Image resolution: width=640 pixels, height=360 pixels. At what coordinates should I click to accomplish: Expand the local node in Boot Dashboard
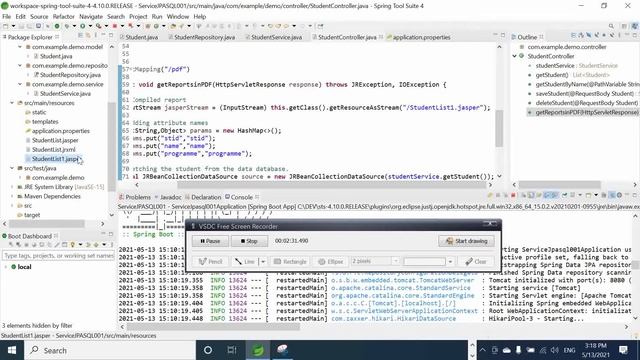tap(6, 267)
